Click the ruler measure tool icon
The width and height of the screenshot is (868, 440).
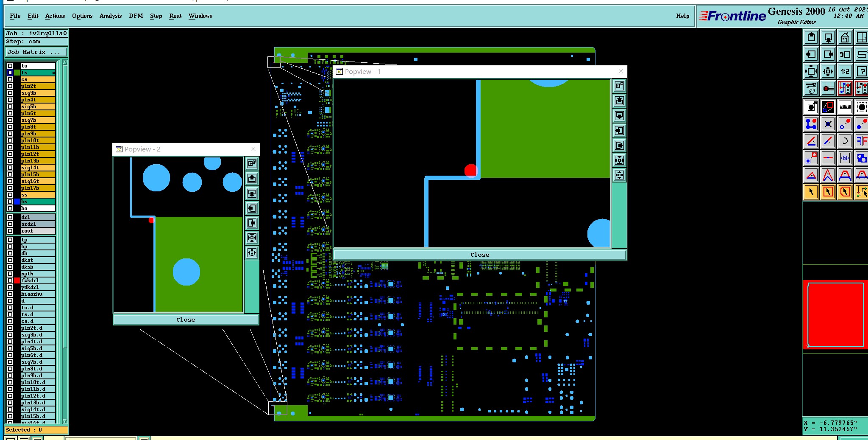[845, 107]
